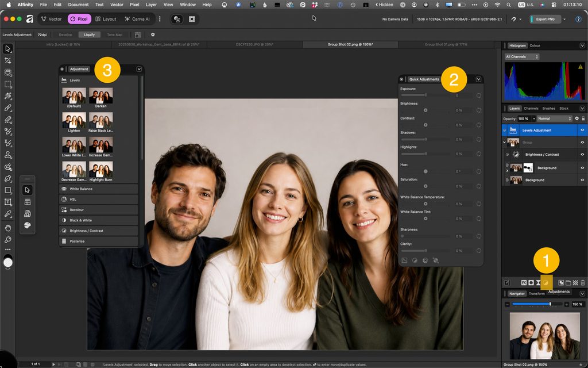Open the Window menu in the menu bar
The width and height of the screenshot is (588, 368).
[188, 5]
